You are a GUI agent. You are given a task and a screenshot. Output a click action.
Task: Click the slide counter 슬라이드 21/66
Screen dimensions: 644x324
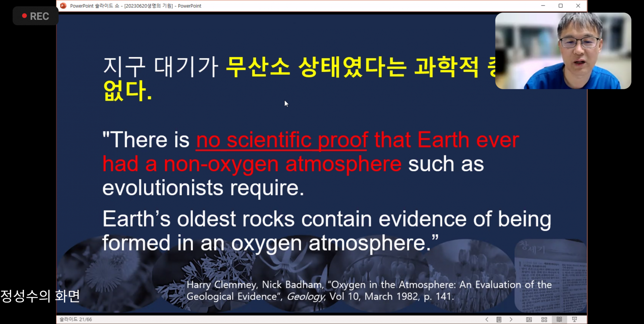coord(76,320)
